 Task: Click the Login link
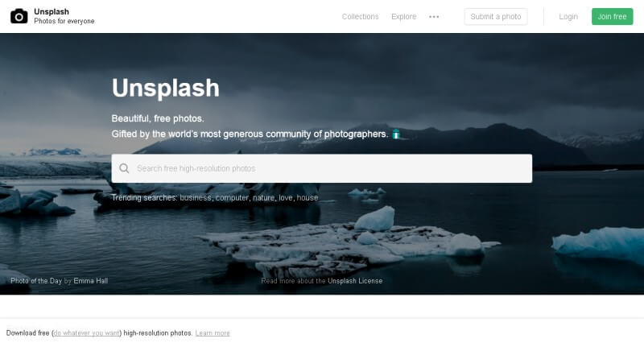pos(568,16)
